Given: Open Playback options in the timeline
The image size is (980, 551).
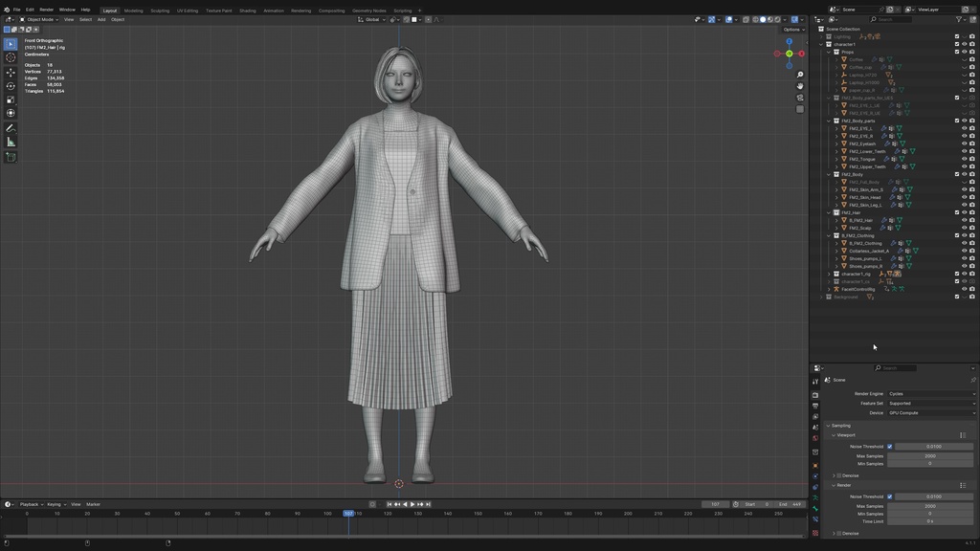Looking at the screenshot, I should (x=29, y=504).
